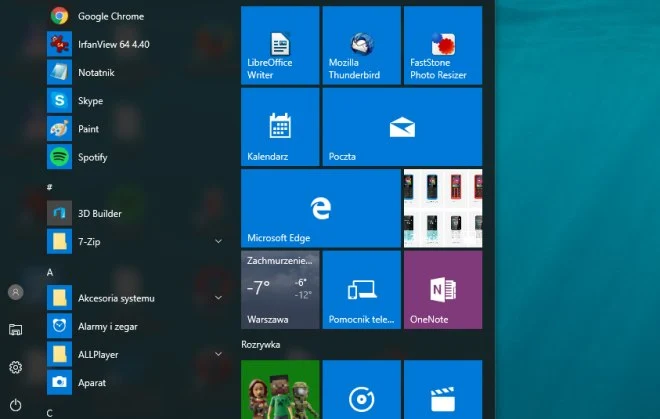Open the phones photo live tile
Screen dimensions: 660x419
tap(443, 208)
